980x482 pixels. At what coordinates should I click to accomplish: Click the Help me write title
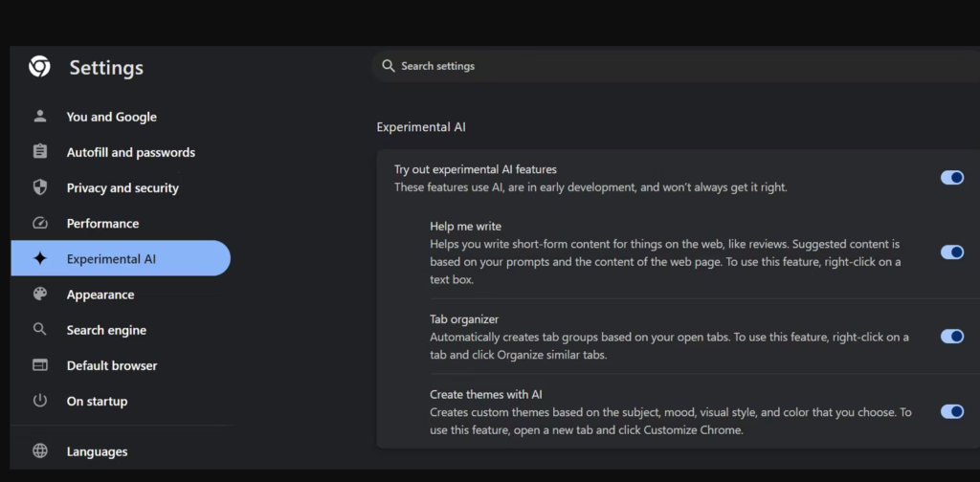point(466,226)
